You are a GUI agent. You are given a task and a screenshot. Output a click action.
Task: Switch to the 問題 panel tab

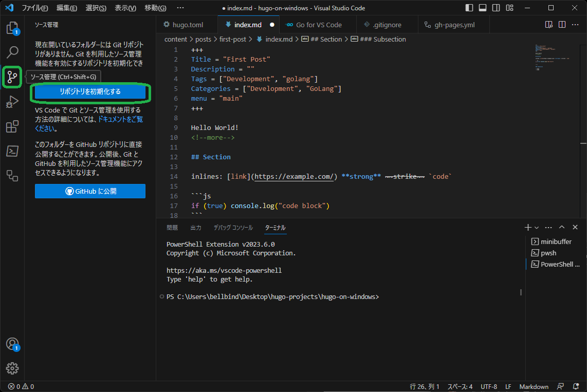coord(172,228)
